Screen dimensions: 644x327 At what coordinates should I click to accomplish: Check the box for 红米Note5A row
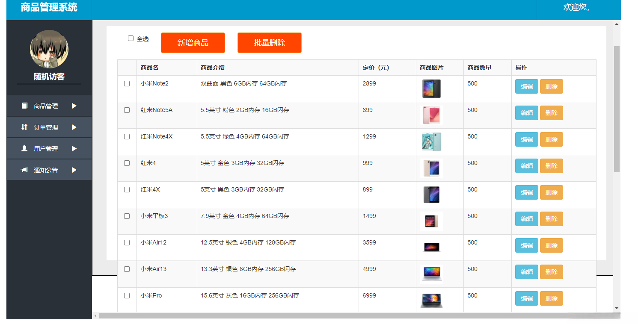pos(127,110)
